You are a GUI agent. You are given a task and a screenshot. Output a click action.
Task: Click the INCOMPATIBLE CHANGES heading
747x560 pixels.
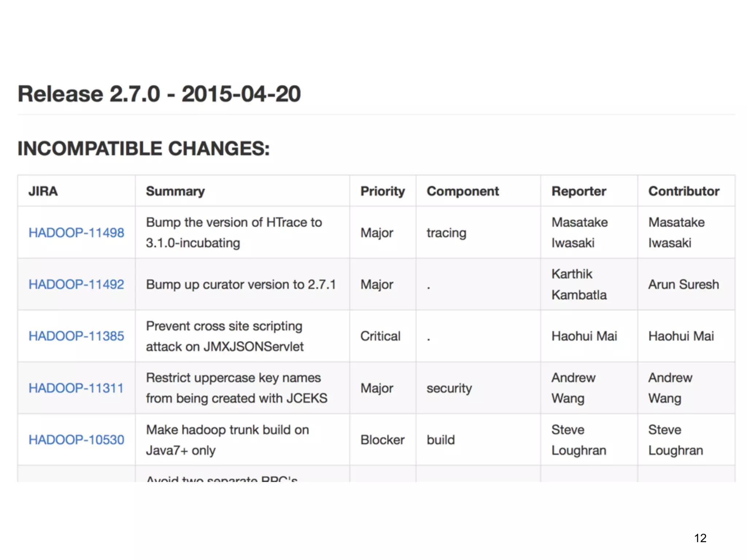(143, 149)
